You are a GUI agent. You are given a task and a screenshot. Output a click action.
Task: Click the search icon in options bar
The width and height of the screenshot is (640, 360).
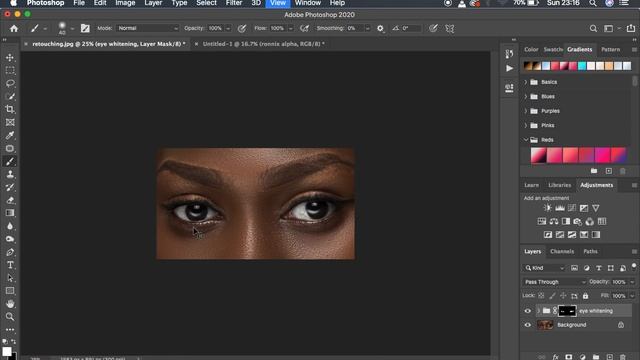click(x=593, y=28)
